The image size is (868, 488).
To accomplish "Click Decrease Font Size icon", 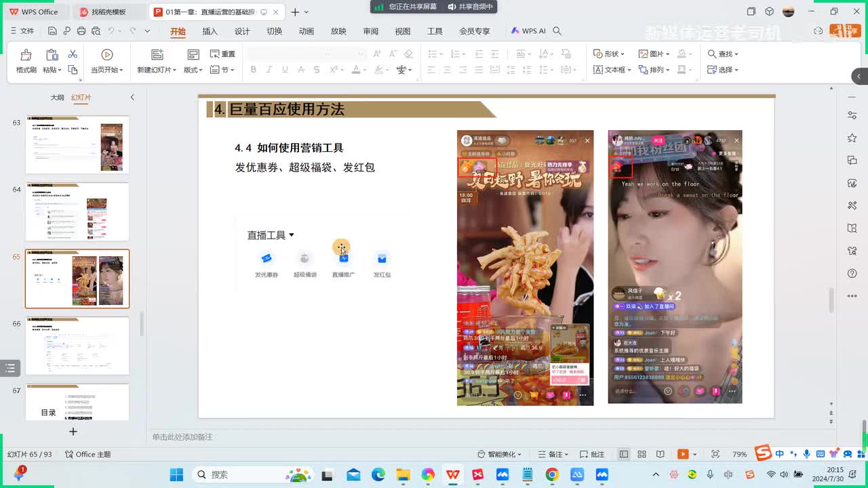I will [x=393, y=54].
